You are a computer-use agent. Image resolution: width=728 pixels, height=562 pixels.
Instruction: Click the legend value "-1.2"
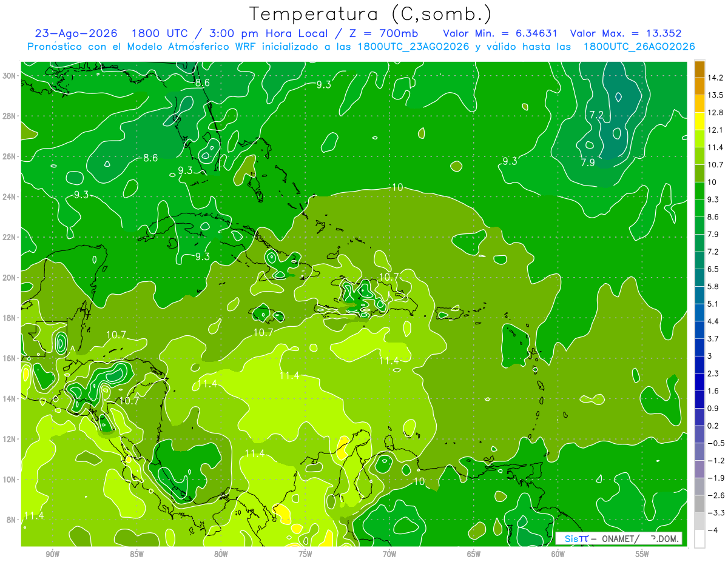pyautogui.click(x=715, y=460)
